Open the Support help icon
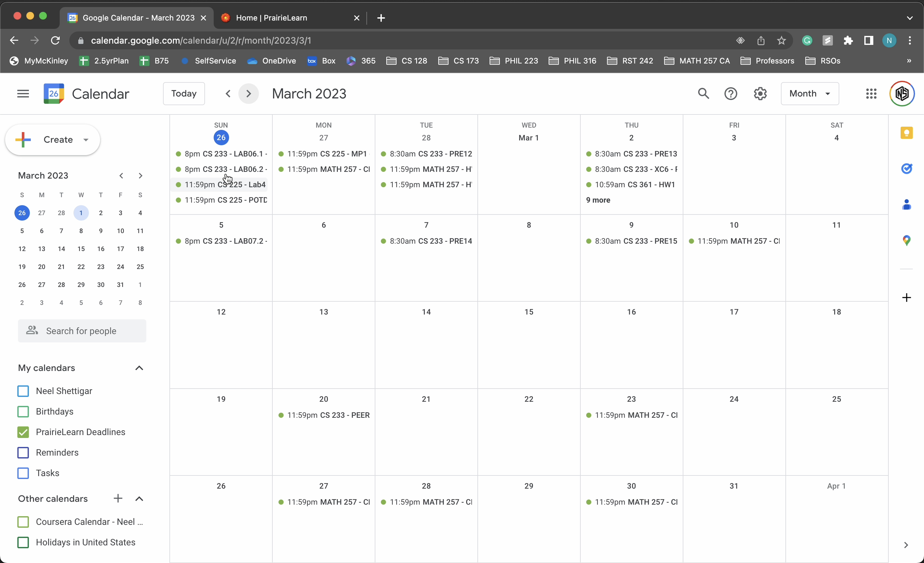The height and width of the screenshot is (563, 924). (x=731, y=94)
